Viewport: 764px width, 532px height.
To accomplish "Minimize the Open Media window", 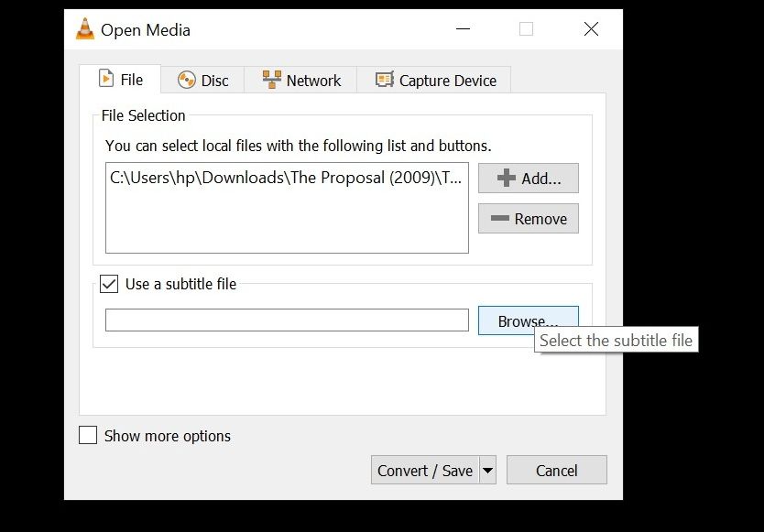I will pos(464,29).
